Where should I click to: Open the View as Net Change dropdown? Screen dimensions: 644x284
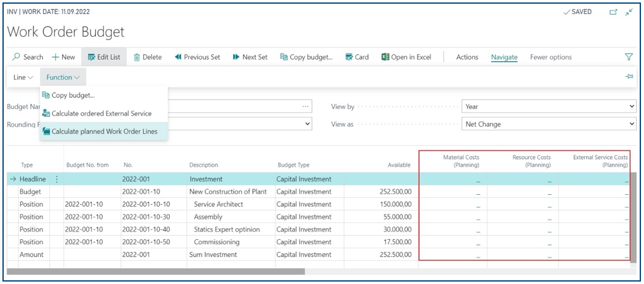pyautogui.click(x=549, y=124)
